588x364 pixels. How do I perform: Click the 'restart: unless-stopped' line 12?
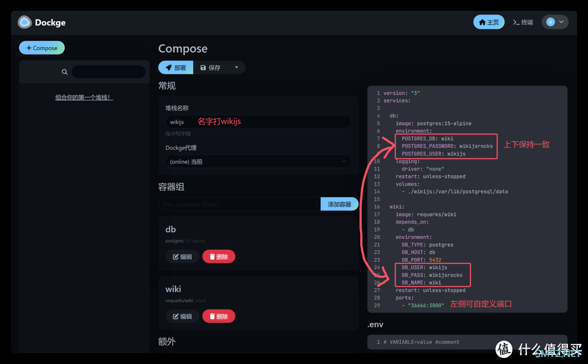click(x=431, y=176)
